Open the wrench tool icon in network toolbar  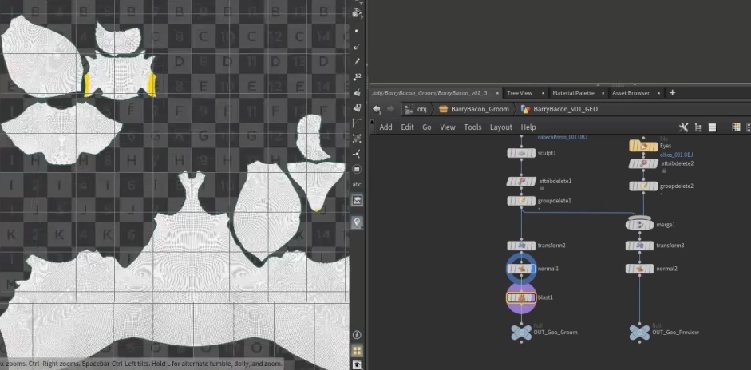683,127
